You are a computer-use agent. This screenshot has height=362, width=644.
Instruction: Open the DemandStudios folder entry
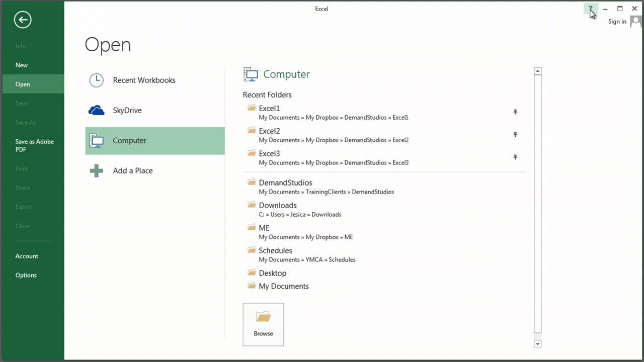click(384, 187)
